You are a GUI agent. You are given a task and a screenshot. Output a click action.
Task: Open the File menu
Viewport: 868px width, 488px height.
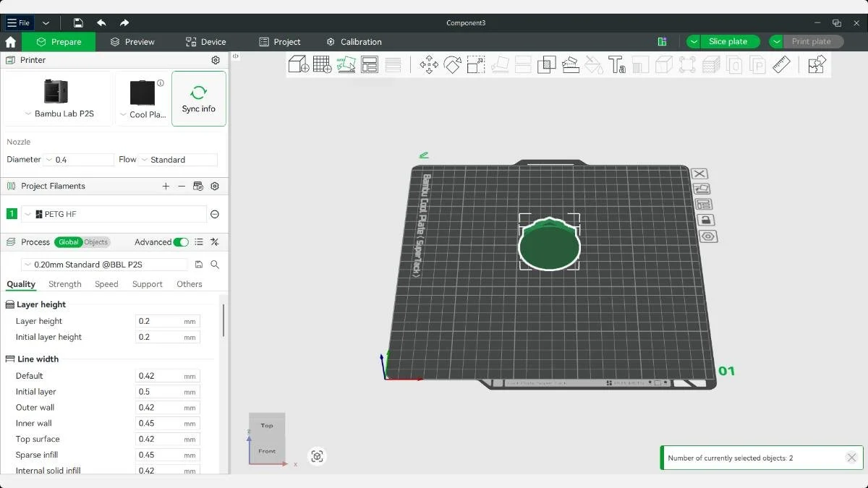tap(18, 23)
